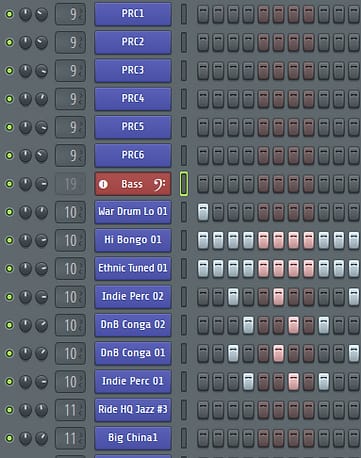
Task: Select the Bass channel via its green selector
Action: [184, 184]
